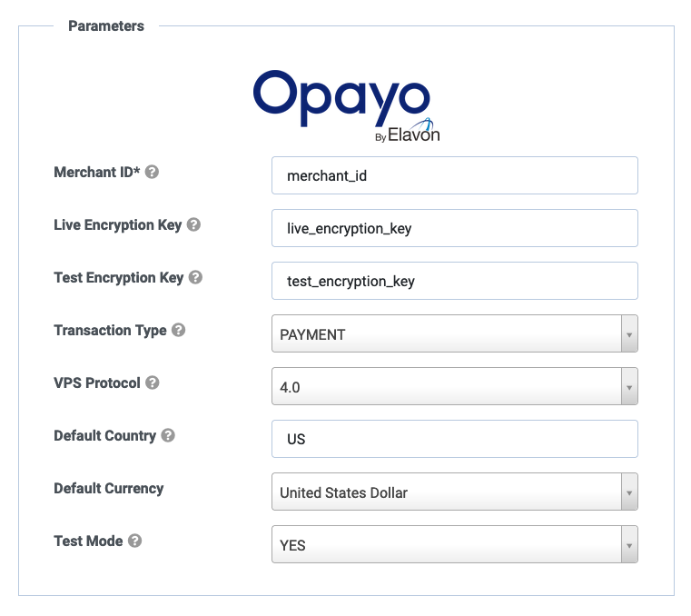
Task: Click into the Live Encryption Key field
Action: coord(454,228)
